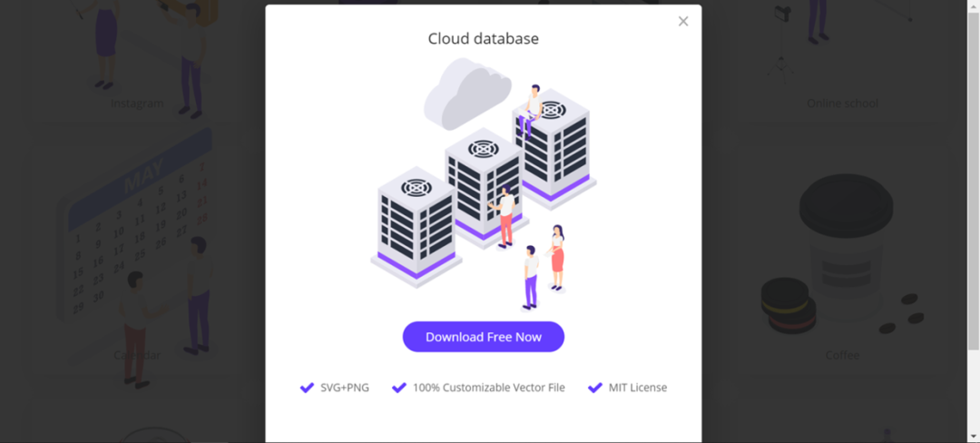Select the MIT License text
This screenshot has width=980, height=443.
click(638, 388)
